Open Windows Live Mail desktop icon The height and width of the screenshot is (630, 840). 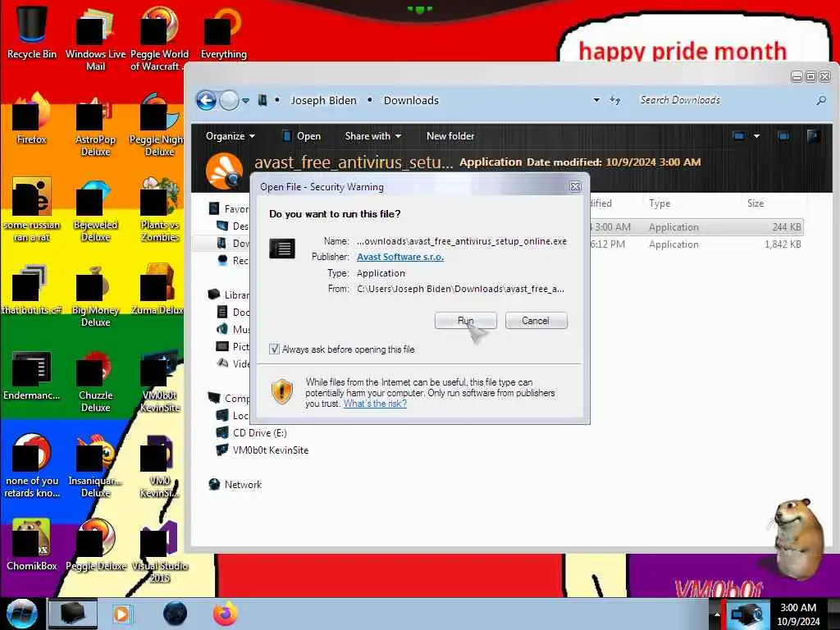click(x=95, y=39)
